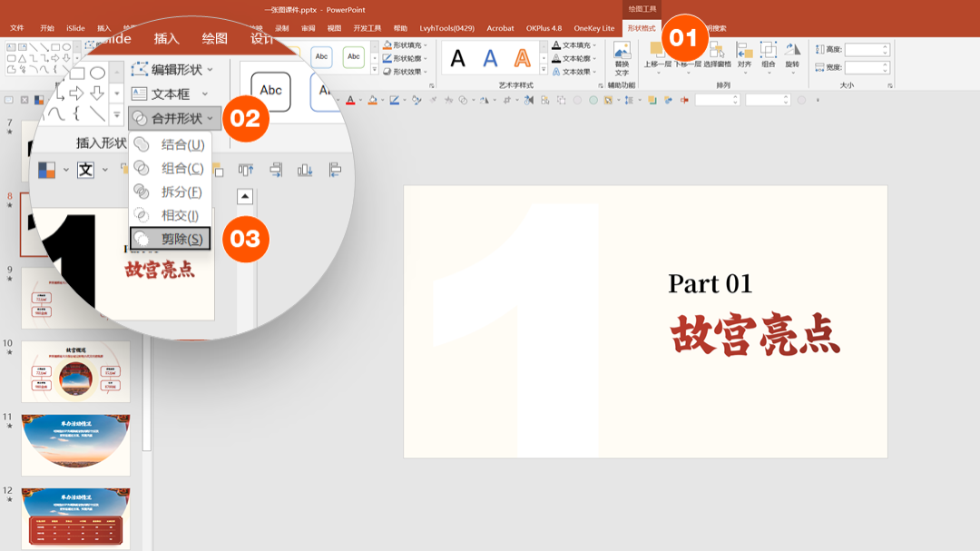Select the text box shape in the gallery
980x551 pixels.
[11, 47]
